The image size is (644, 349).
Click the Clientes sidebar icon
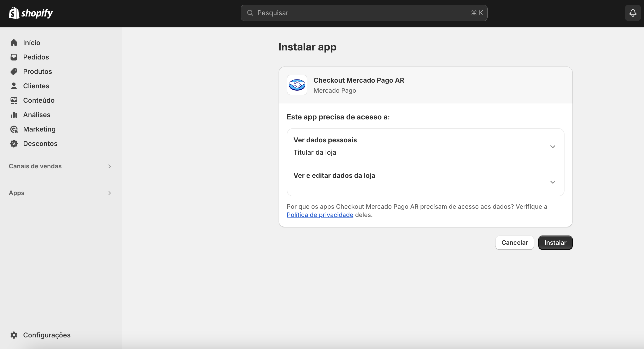[14, 85]
